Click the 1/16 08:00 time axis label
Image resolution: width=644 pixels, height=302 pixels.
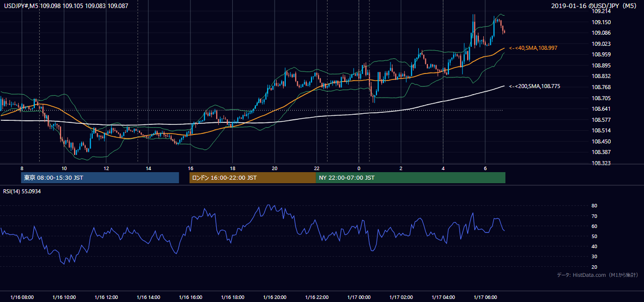pyautogui.click(x=22, y=297)
